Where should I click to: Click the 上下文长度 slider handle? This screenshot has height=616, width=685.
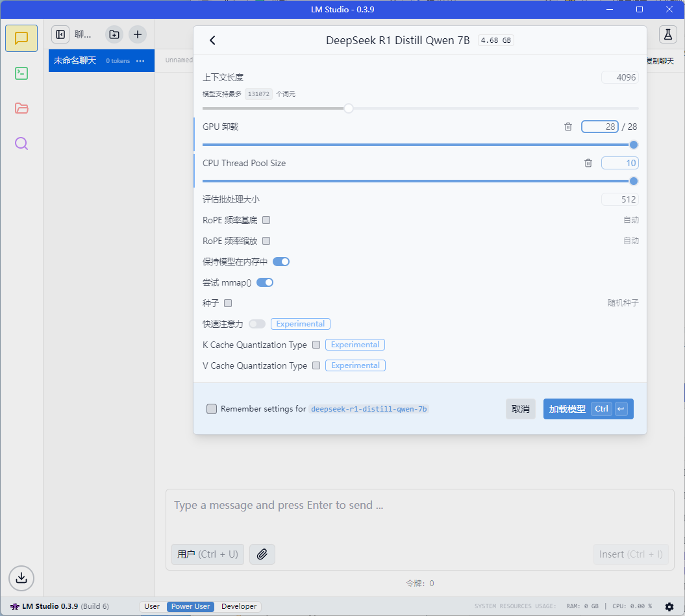pyautogui.click(x=348, y=108)
